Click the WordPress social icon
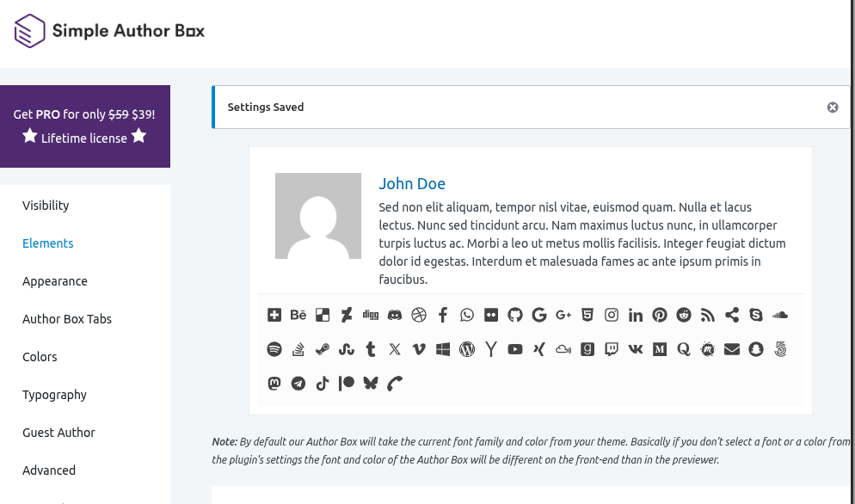Viewport: 855px width, 504px height. coord(467,349)
